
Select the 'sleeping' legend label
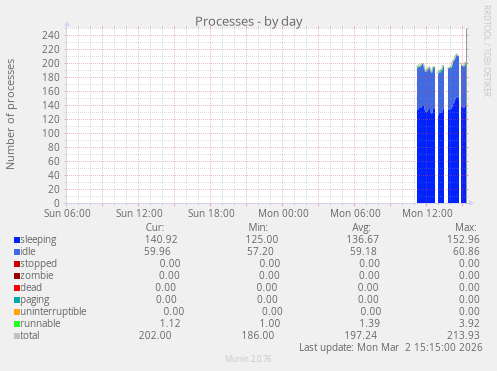click(38, 240)
